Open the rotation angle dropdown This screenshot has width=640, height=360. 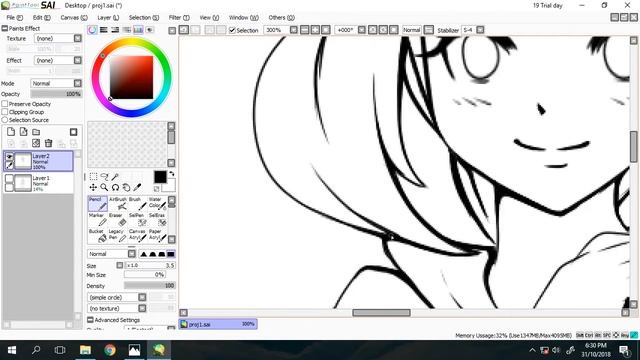(362, 30)
